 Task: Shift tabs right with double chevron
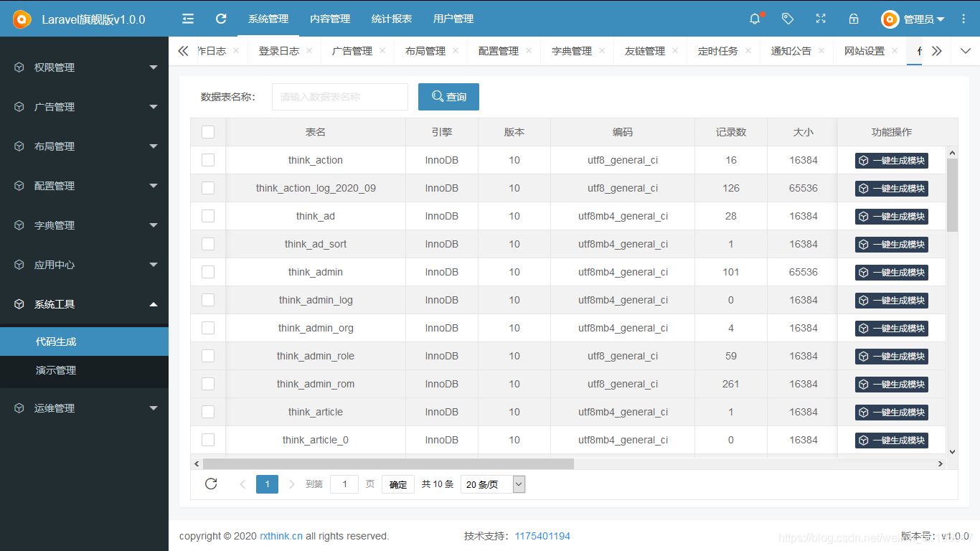[x=936, y=51]
